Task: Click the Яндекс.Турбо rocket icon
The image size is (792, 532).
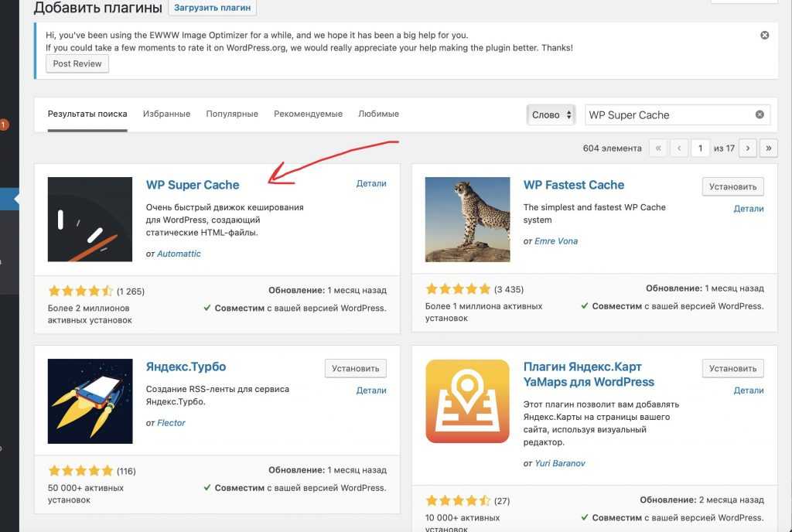Action: 90,401
